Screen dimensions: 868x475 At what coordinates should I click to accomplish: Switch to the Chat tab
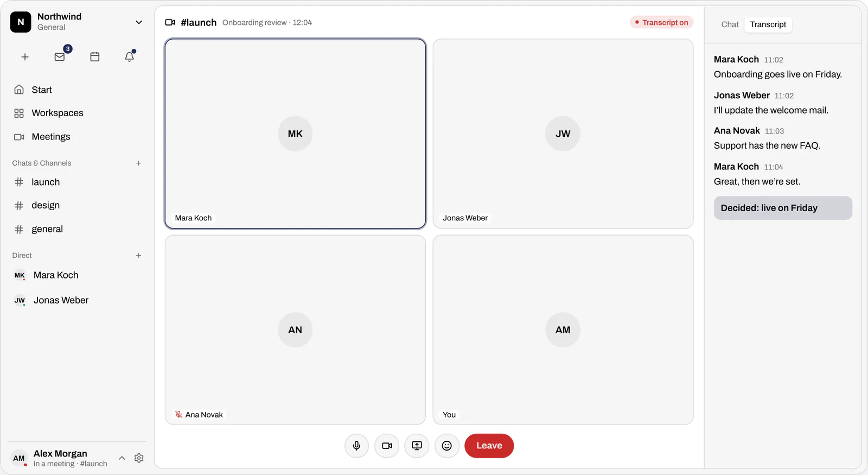tap(730, 24)
